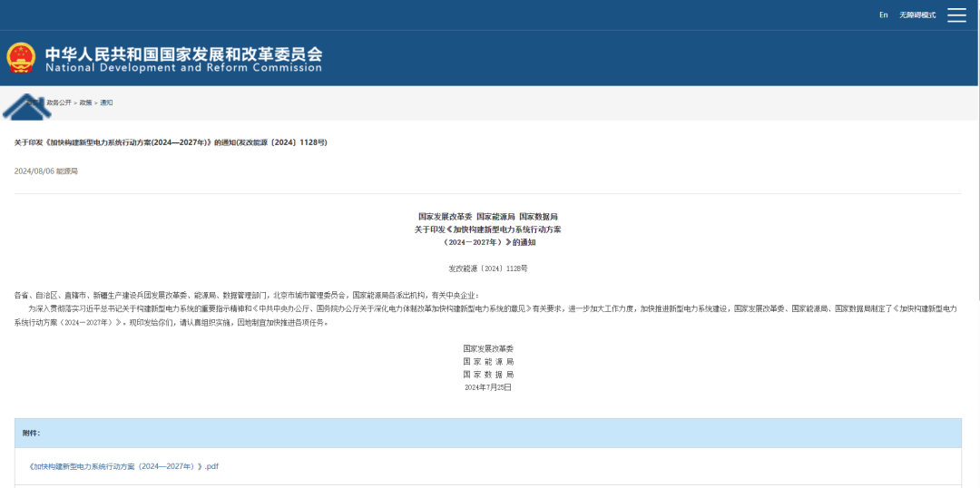
Task: Switch to English version via En link
Action: (x=883, y=15)
